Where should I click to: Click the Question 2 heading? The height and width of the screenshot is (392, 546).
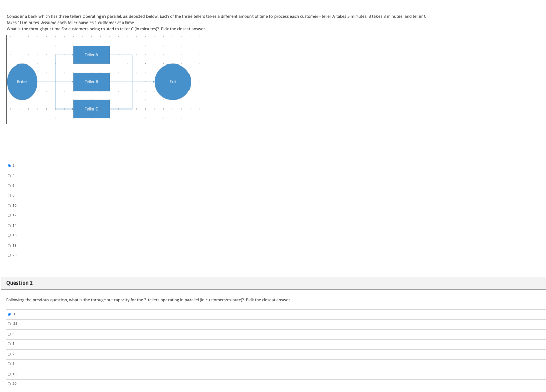click(x=19, y=283)
